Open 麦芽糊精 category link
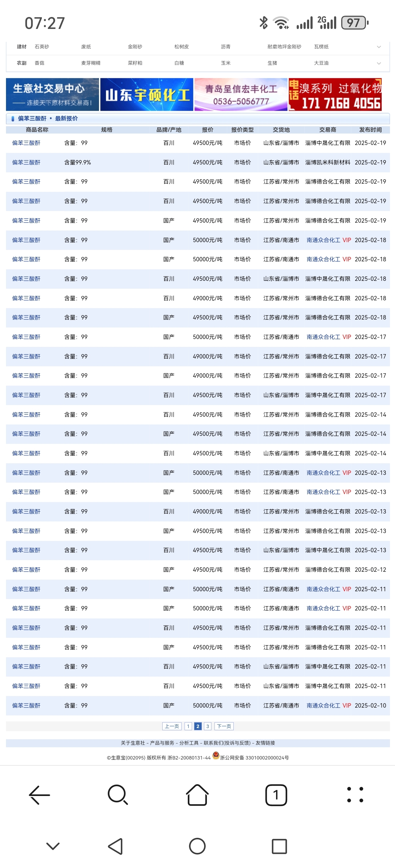395x868 pixels. point(91,63)
